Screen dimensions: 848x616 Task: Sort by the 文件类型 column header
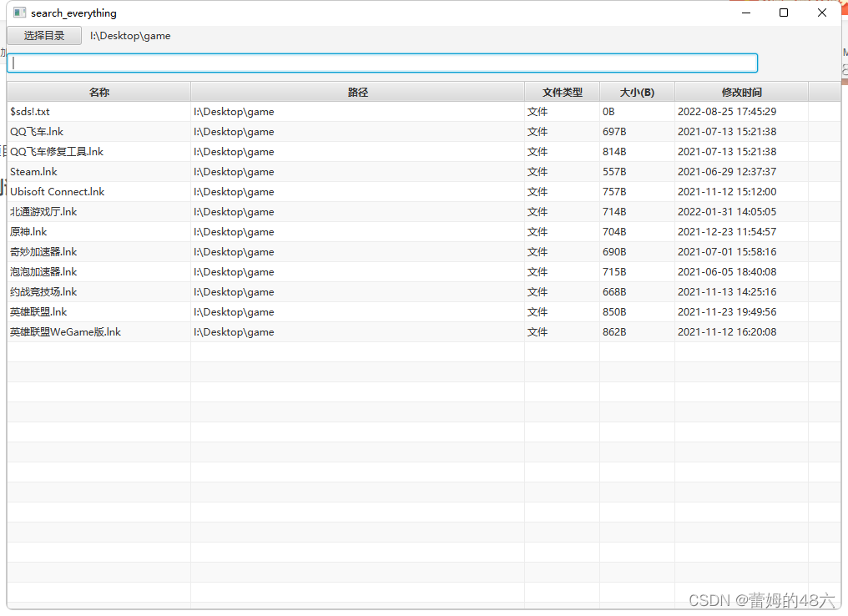(562, 92)
